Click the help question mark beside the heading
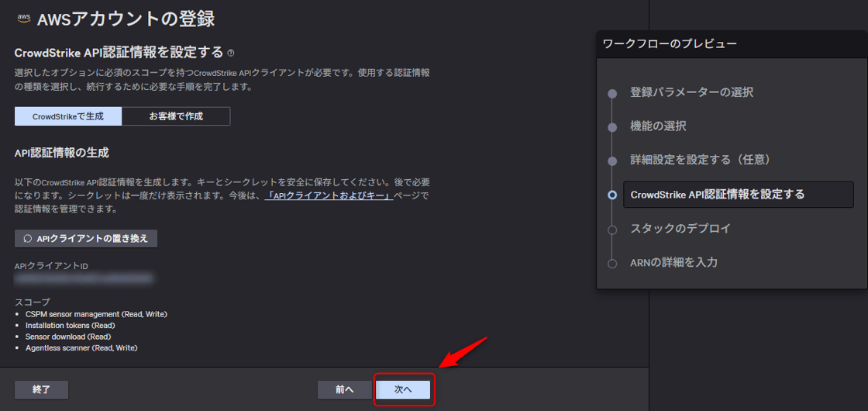This screenshot has width=868, height=411. click(x=231, y=54)
